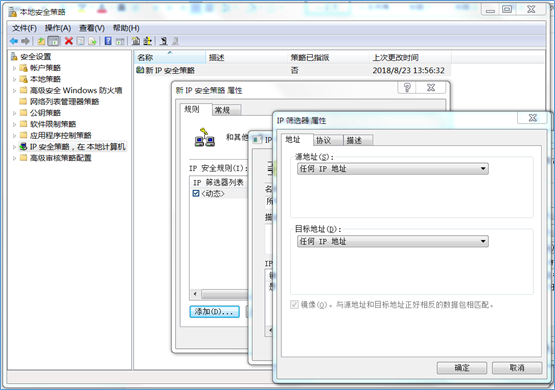Toggle the 镜像 mirrored checkbox
The width and height of the screenshot is (555, 390).
[294, 305]
